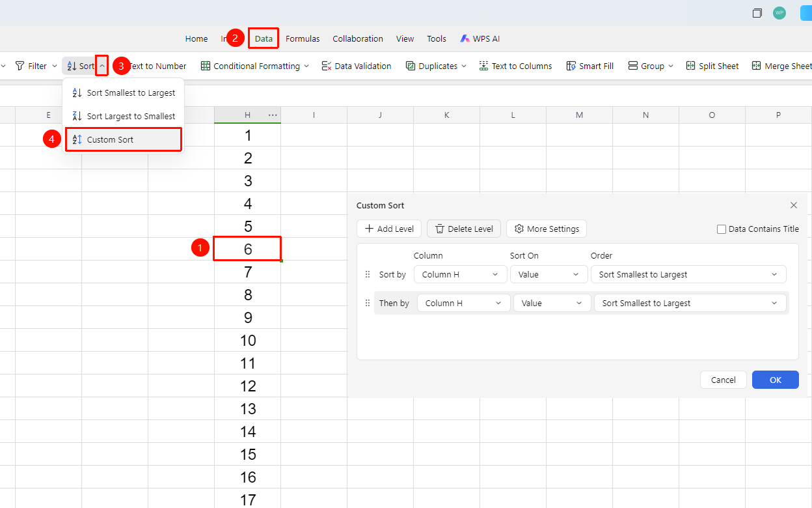Click the Smart Fill icon
The width and height of the screenshot is (812, 508).
click(x=571, y=66)
